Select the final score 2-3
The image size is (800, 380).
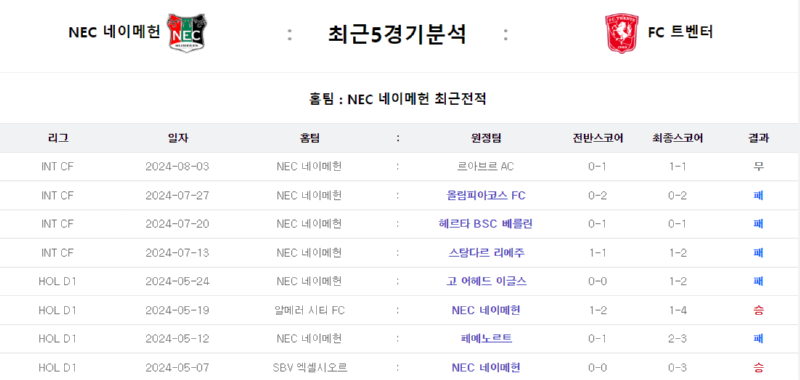678,339
